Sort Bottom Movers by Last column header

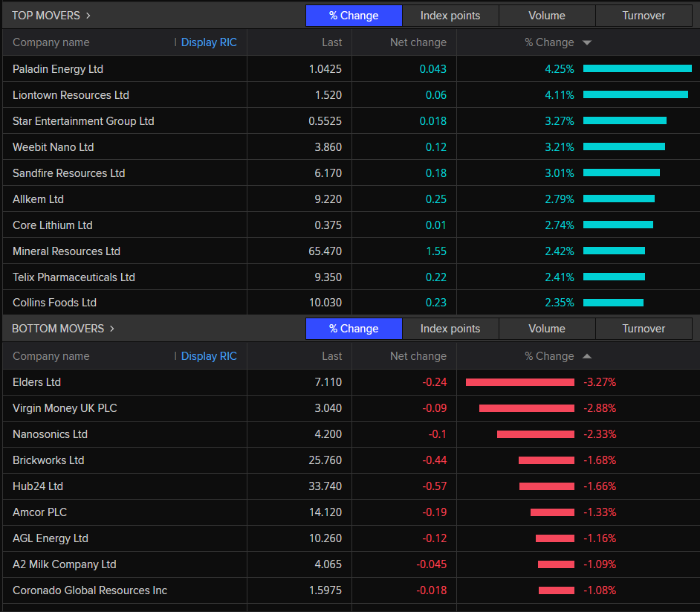coord(331,356)
